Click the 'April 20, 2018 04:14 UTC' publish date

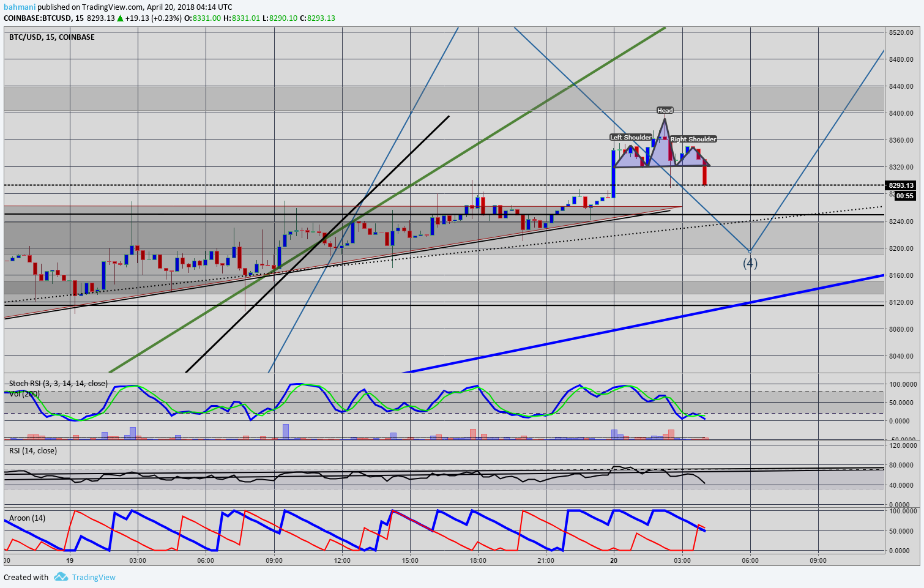190,7
